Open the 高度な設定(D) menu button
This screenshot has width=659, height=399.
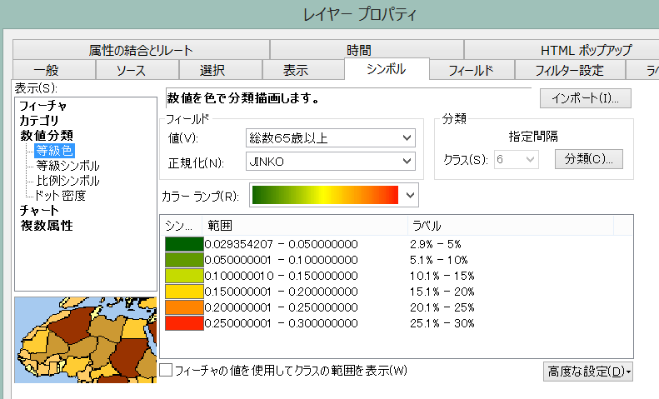click(x=588, y=372)
